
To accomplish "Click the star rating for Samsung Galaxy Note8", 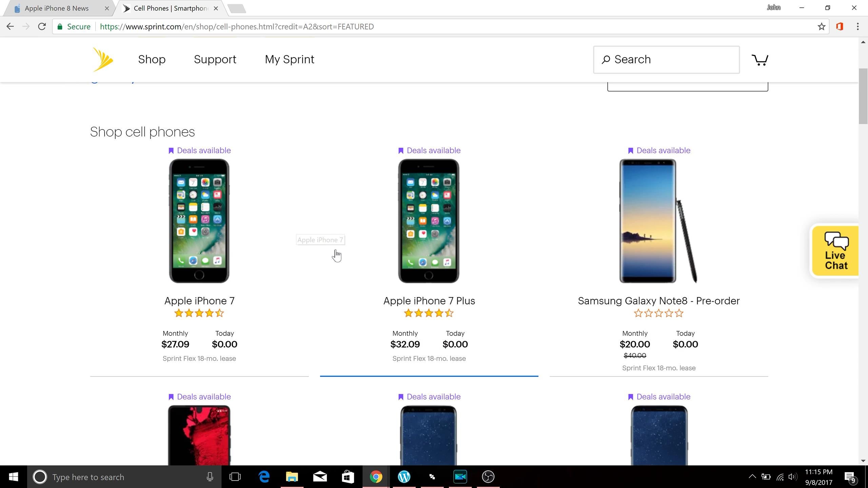I will tap(659, 313).
